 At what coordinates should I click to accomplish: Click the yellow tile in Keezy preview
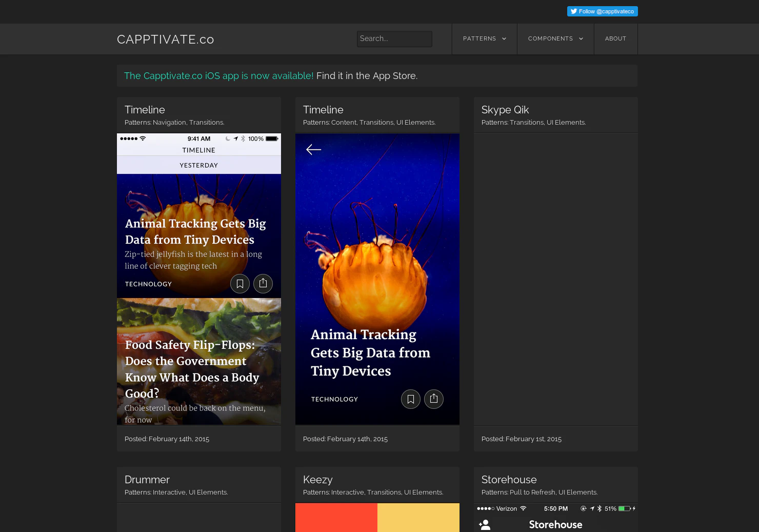(x=418, y=518)
